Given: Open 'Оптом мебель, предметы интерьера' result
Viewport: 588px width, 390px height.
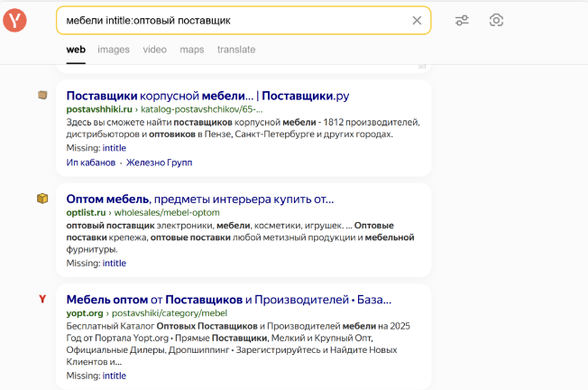Looking at the screenshot, I should 200,199.
